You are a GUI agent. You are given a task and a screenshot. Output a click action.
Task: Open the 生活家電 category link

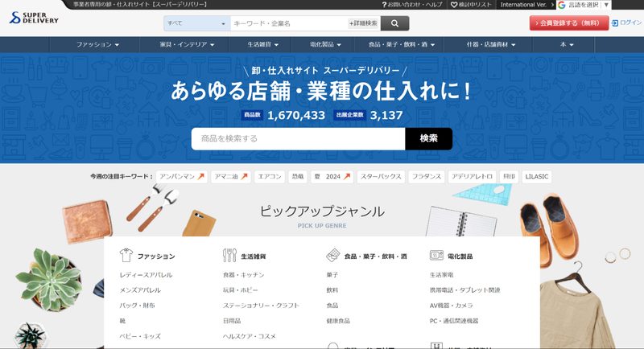(x=441, y=275)
